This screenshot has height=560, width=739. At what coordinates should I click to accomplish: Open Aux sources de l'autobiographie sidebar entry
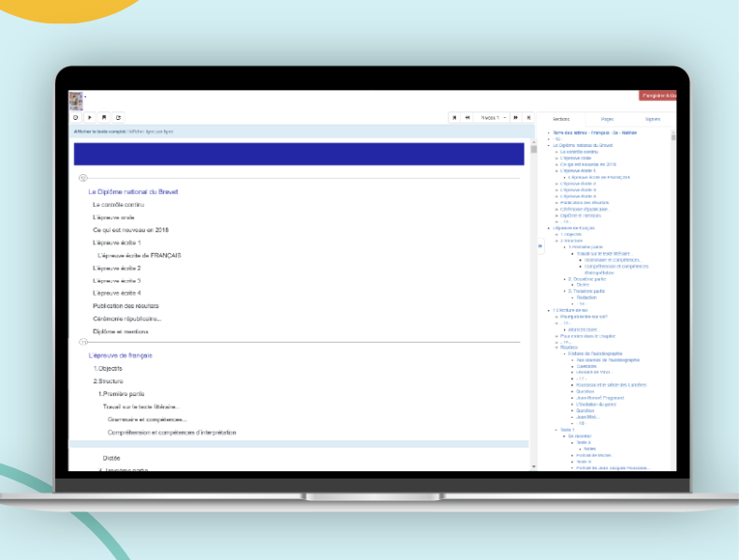608,361
